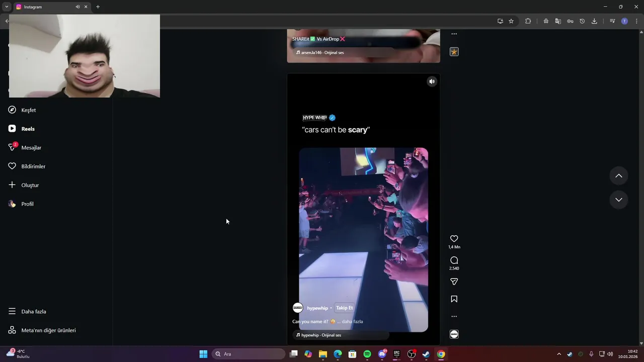Follow hypewhip with Takip Et
This screenshot has width=644, height=362.
(345, 308)
